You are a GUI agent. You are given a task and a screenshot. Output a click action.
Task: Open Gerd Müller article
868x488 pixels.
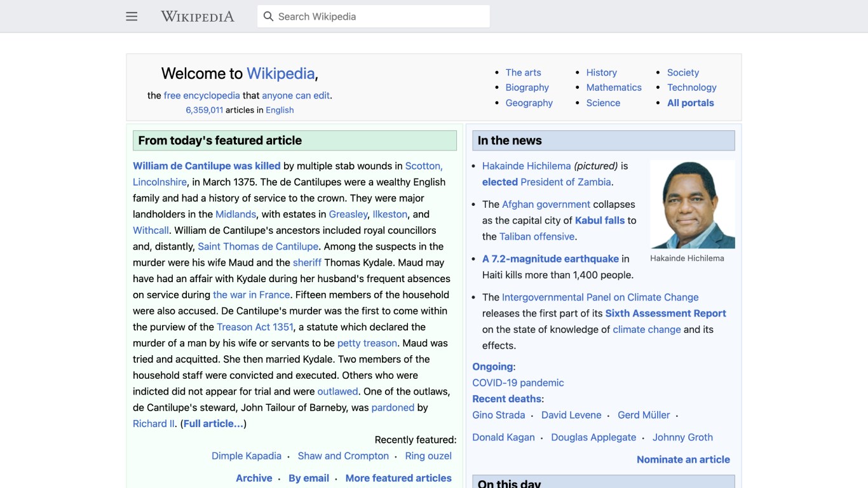point(644,415)
